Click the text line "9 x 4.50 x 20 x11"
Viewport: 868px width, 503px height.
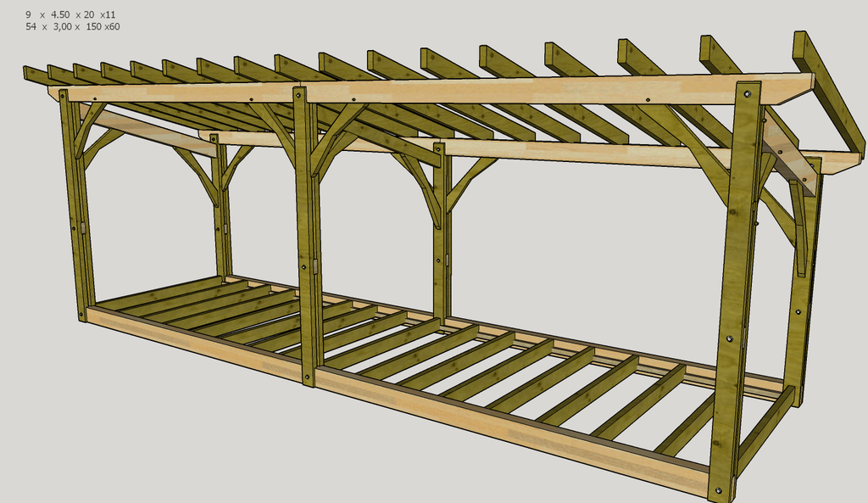tap(70, 15)
